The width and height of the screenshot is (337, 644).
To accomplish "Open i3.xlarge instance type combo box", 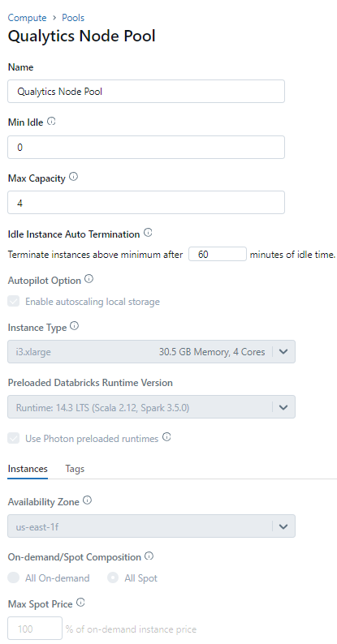I will tap(151, 351).
